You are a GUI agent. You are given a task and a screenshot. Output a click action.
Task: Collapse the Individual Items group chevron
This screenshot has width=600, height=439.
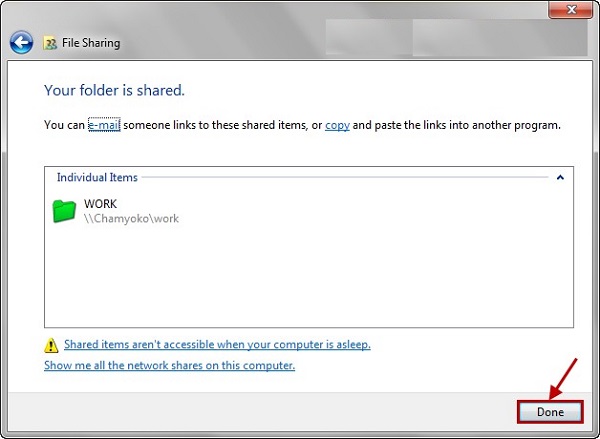pyautogui.click(x=560, y=178)
